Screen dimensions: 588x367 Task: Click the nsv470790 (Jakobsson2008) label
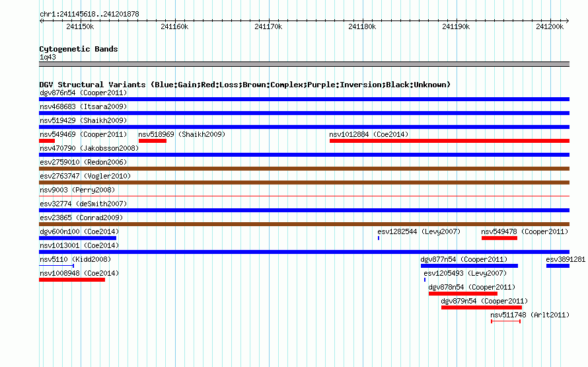[89, 148]
